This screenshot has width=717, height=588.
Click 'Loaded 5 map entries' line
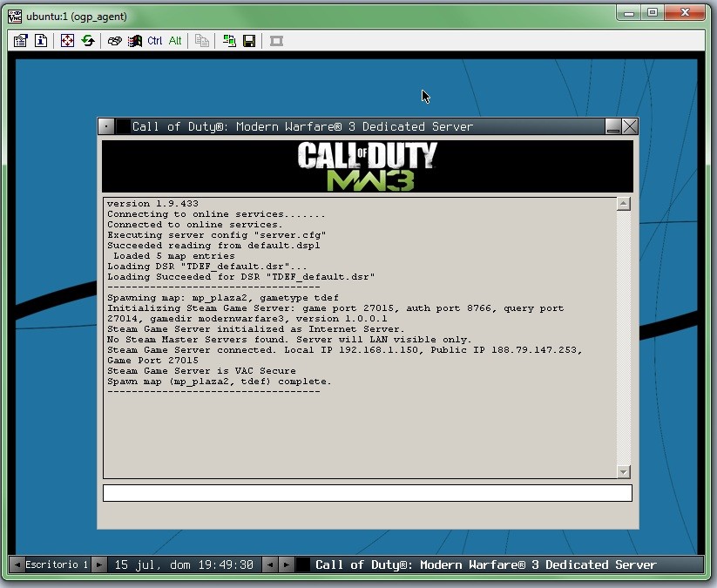174,256
